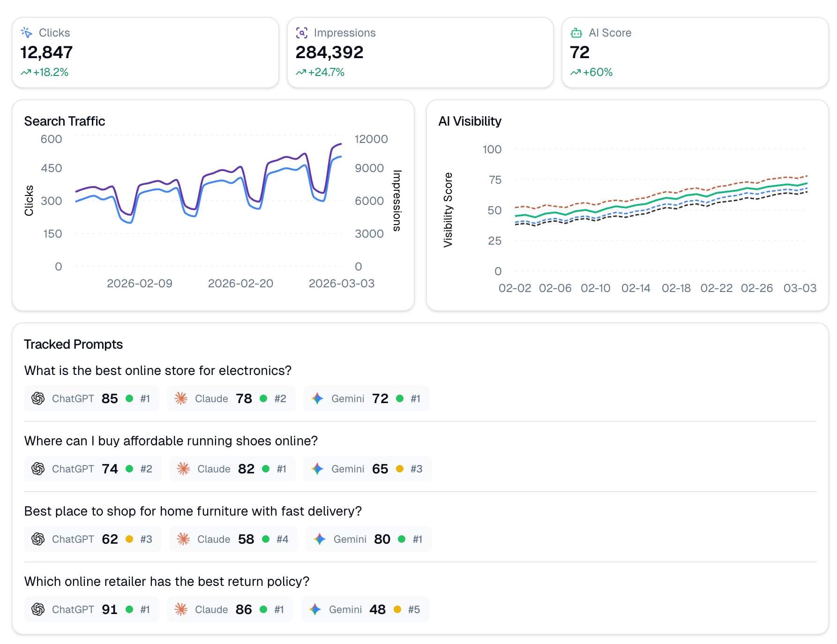Viewport: 837px width, 644px height.
Task: Click the Impressions magnifier icon
Action: point(301,33)
